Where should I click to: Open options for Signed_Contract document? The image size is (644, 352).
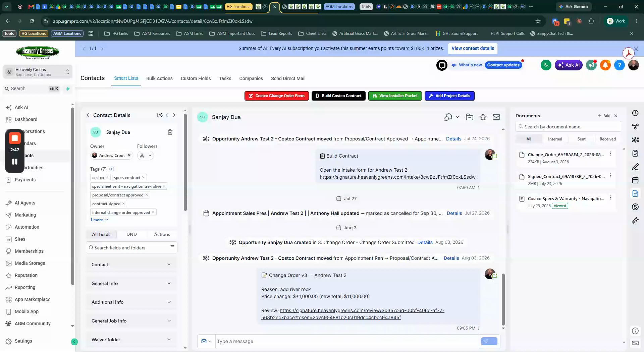click(x=610, y=176)
